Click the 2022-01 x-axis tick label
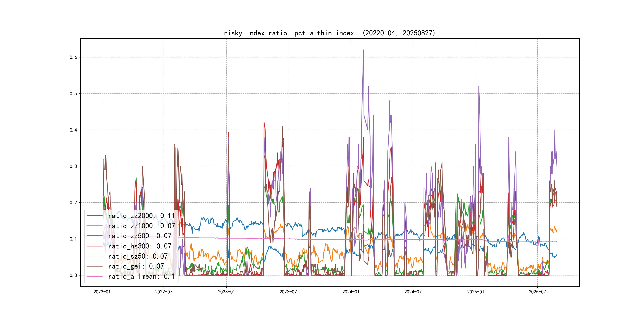This screenshot has width=644, height=322. [102, 292]
